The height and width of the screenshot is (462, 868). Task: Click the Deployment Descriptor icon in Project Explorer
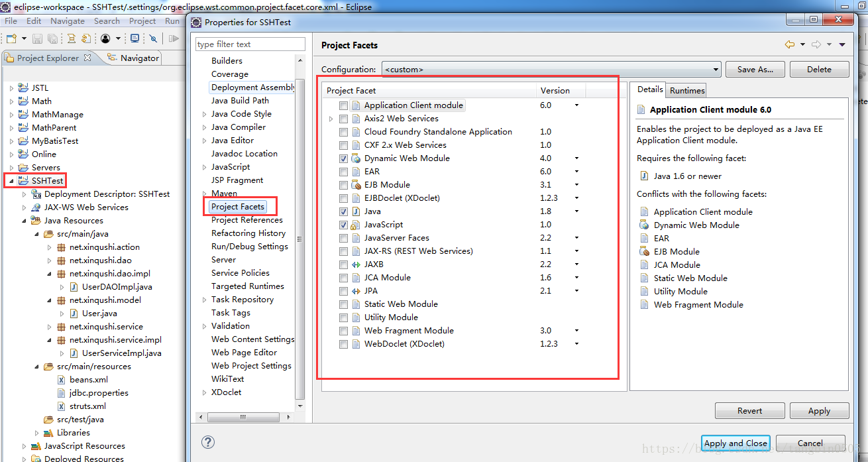coord(36,194)
